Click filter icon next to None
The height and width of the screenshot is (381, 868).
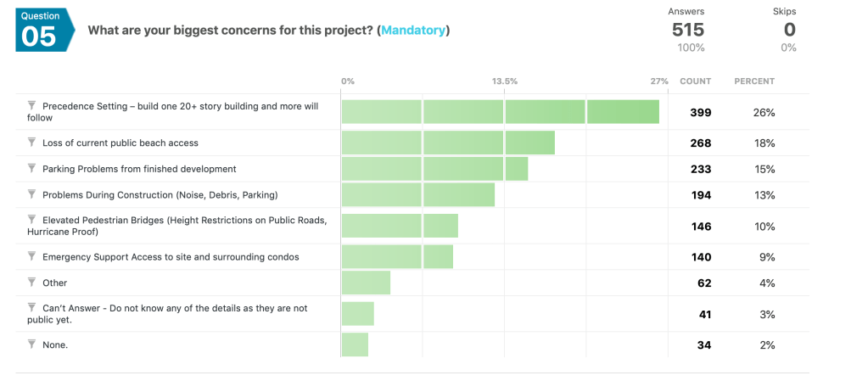[32, 345]
